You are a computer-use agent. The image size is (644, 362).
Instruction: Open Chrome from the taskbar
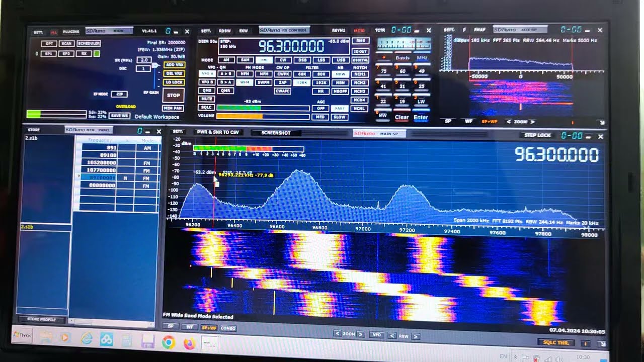point(168,343)
